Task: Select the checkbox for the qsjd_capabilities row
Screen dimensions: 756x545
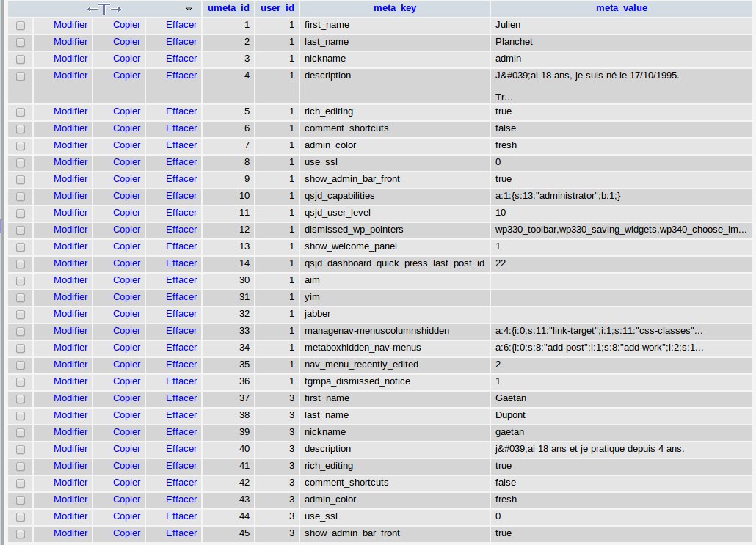Action: tap(21, 197)
